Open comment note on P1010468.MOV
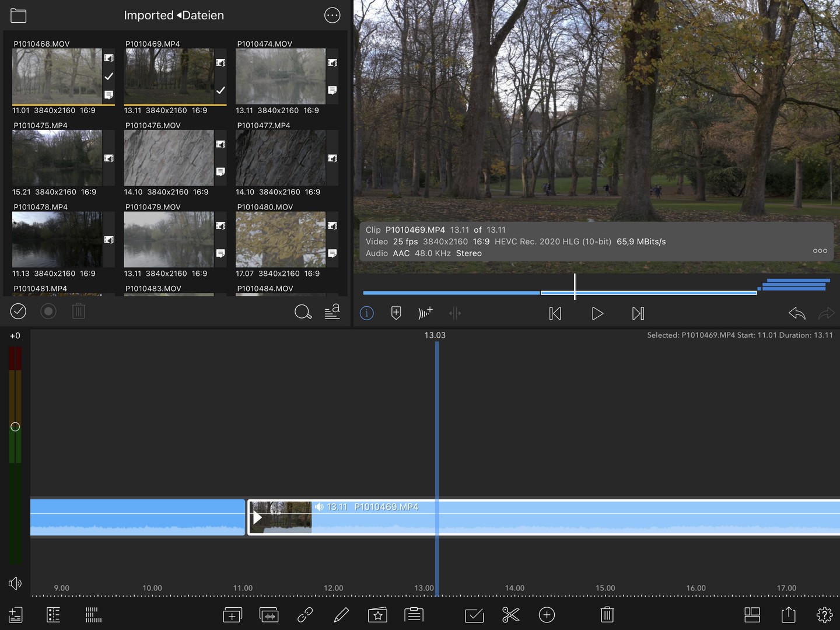Image resolution: width=840 pixels, height=630 pixels. [x=108, y=94]
